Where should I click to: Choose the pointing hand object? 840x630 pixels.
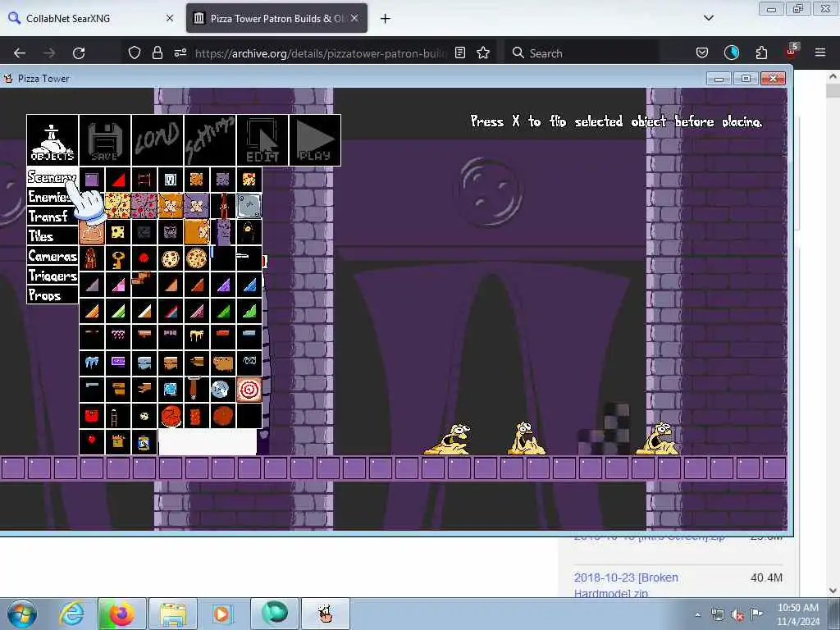pyautogui.click(x=144, y=390)
